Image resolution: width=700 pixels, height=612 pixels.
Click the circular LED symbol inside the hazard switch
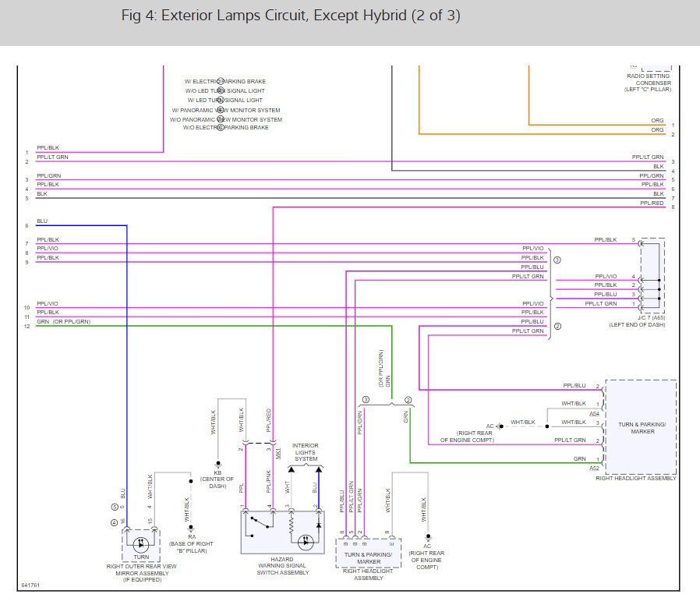pyautogui.click(x=306, y=543)
